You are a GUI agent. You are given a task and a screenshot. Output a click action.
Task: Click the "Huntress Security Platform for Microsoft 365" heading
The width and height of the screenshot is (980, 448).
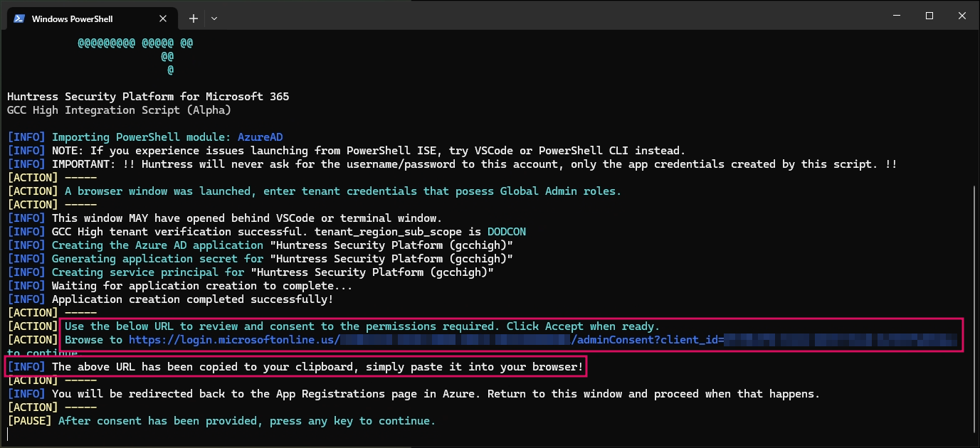pyautogui.click(x=148, y=97)
